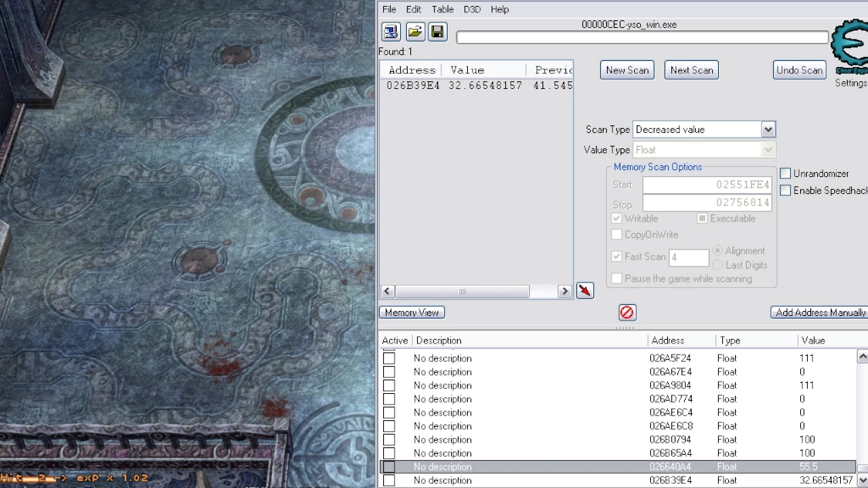
Task: Toggle the Executable checkbox
Action: point(703,218)
